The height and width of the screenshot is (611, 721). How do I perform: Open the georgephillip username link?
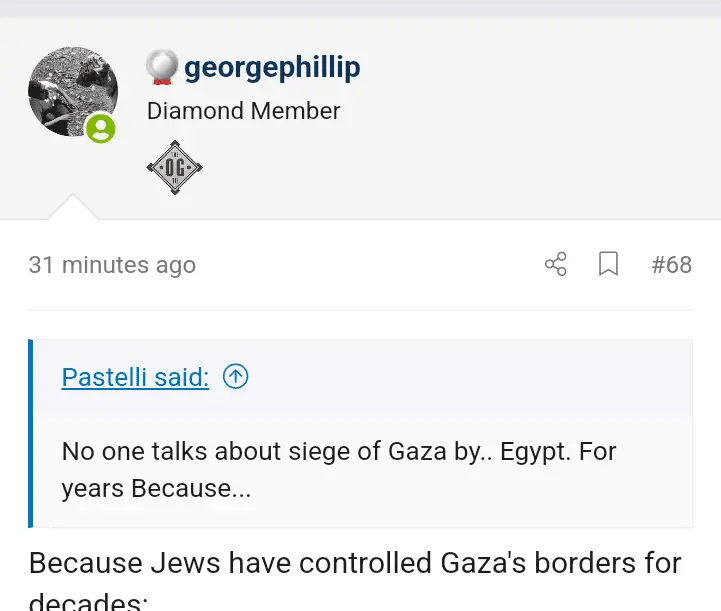point(272,68)
